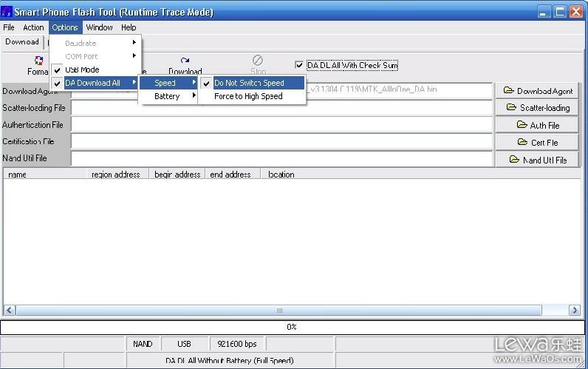Toggle USB Mode option in menu
588x369 pixels.
coord(82,70)
